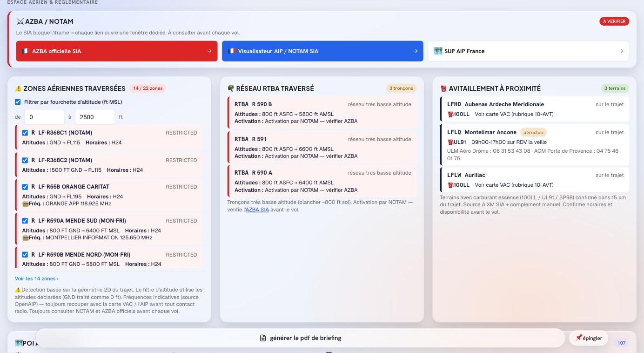The width and height of the screenshot is (644, 353).
Task: Click the fuel pump icon next to UL91
Action: pos(450,142)
